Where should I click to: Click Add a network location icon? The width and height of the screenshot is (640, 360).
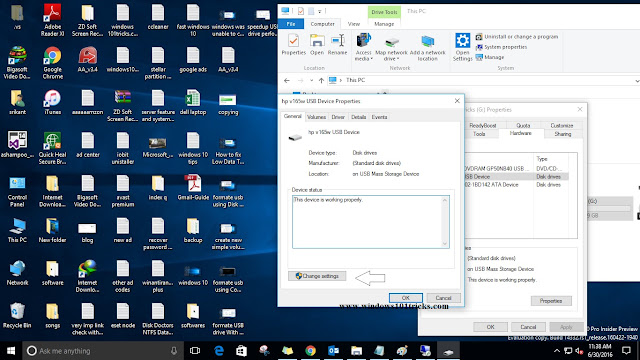pos(427,48)
